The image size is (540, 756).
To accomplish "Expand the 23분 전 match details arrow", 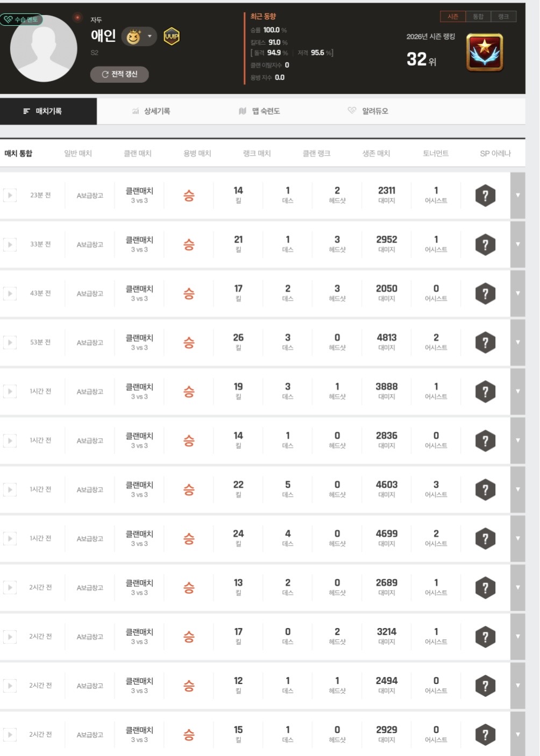I will point(517,195).
